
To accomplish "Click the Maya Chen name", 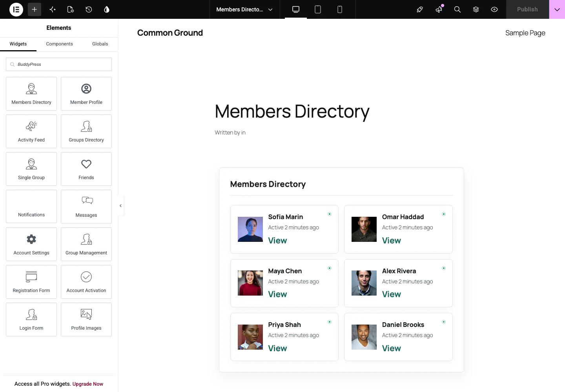I will (285, 271).
